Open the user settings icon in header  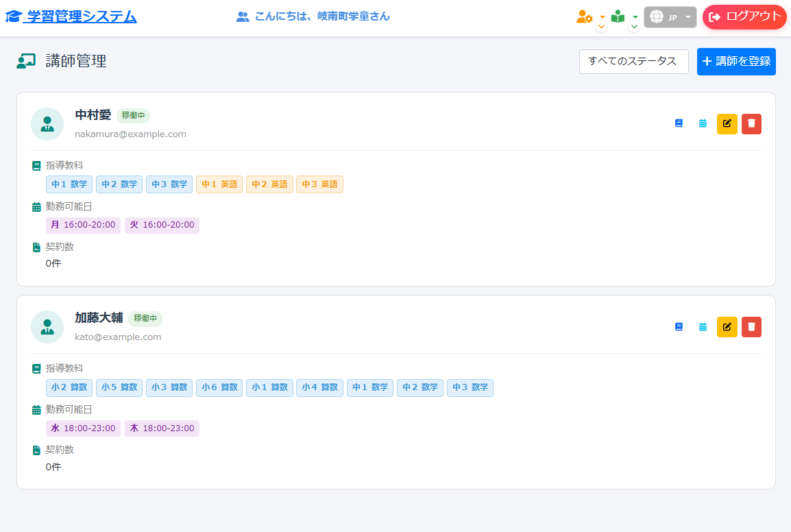click(584, 16)
